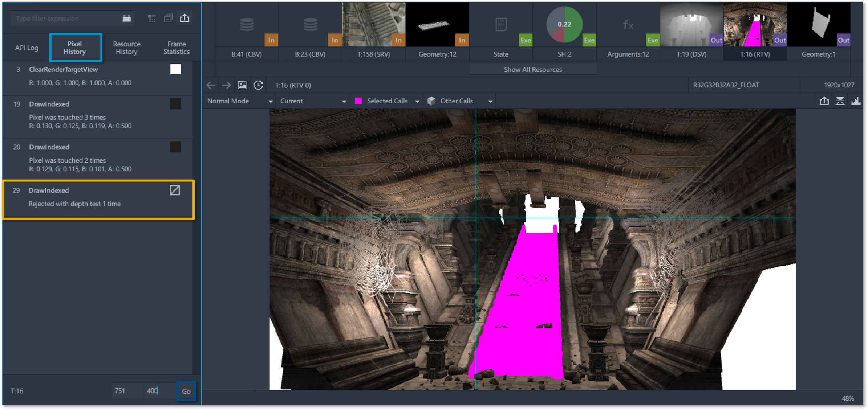Toggle the white box for ClearRenderTargetView

(x=175, y=69)
